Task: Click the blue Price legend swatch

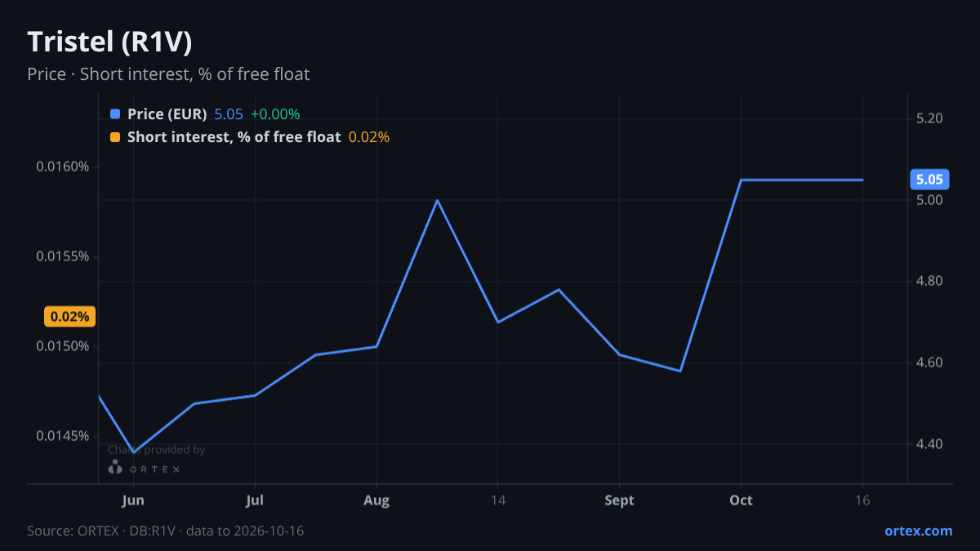Action: coord(114,114)
